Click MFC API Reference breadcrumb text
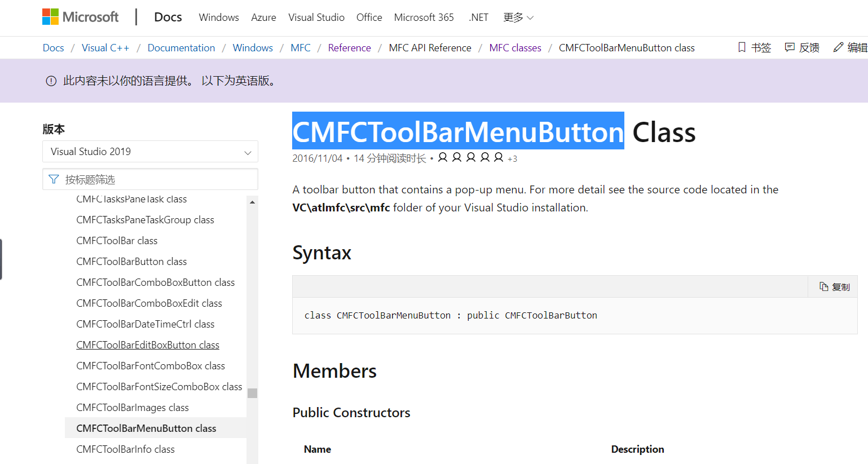Image resolution: width=868 pixels, height=464 pixels. click(430, 48)
